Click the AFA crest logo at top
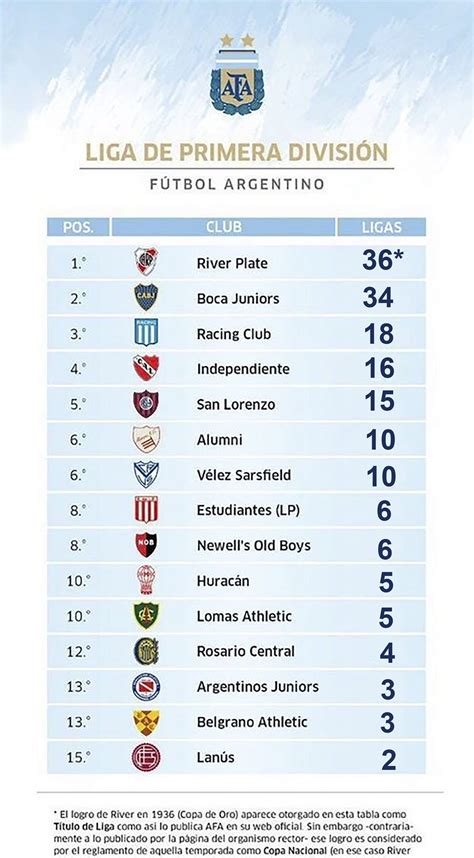Image resolution: width=474 pixels, height=858 pixels. click(237, 75)
